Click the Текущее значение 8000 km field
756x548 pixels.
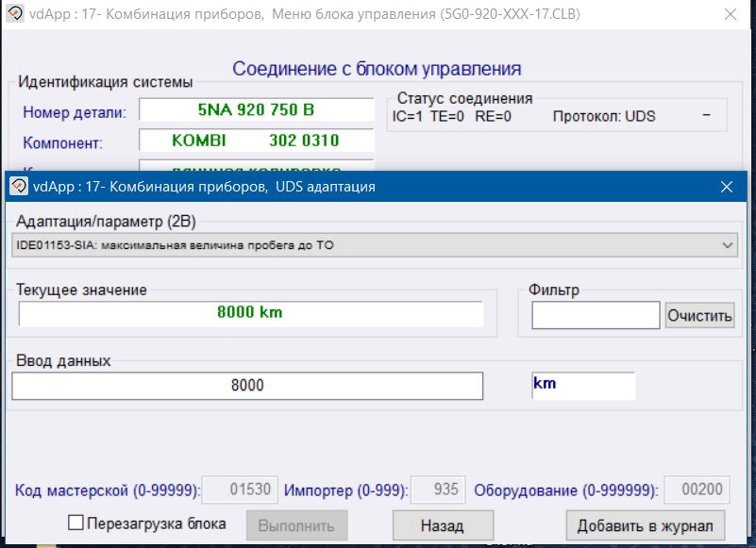(250, 313)
